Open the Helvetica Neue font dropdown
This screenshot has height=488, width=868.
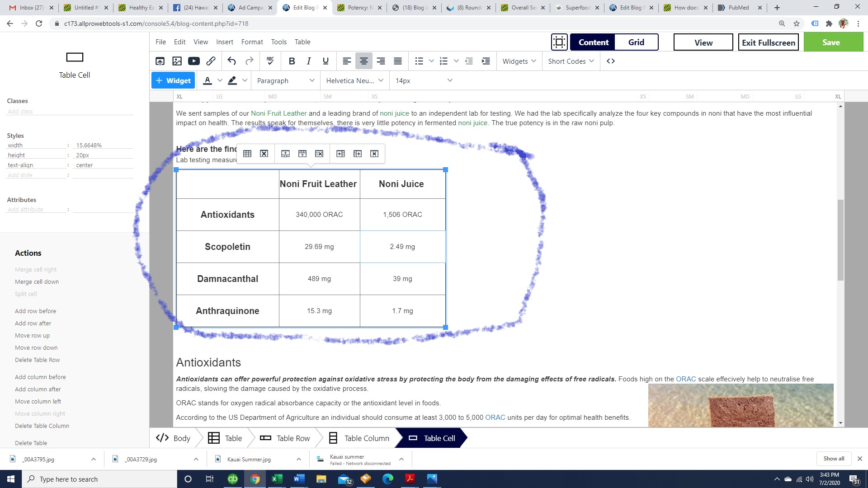[354, 80]
